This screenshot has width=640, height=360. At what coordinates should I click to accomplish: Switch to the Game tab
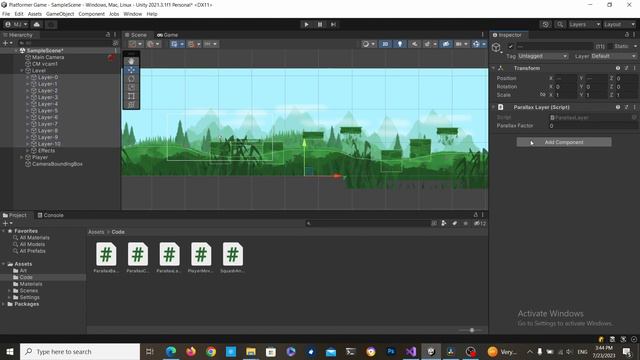tap(167, 35)
